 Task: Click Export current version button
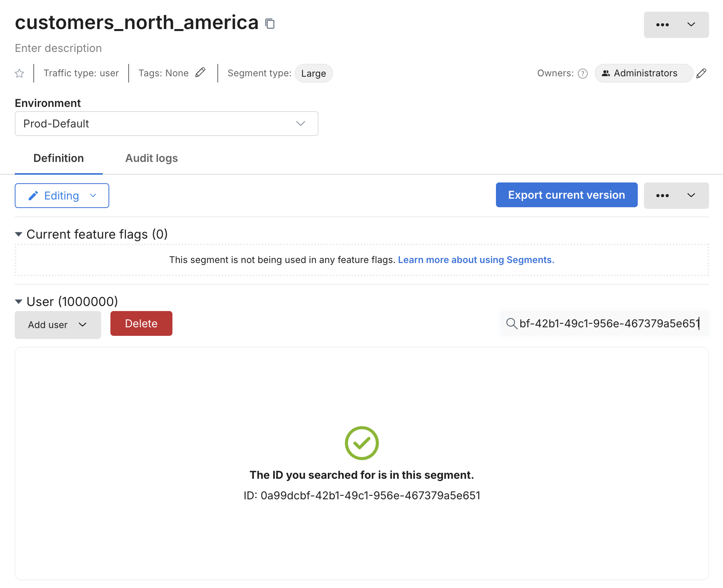tap(566, 195)
